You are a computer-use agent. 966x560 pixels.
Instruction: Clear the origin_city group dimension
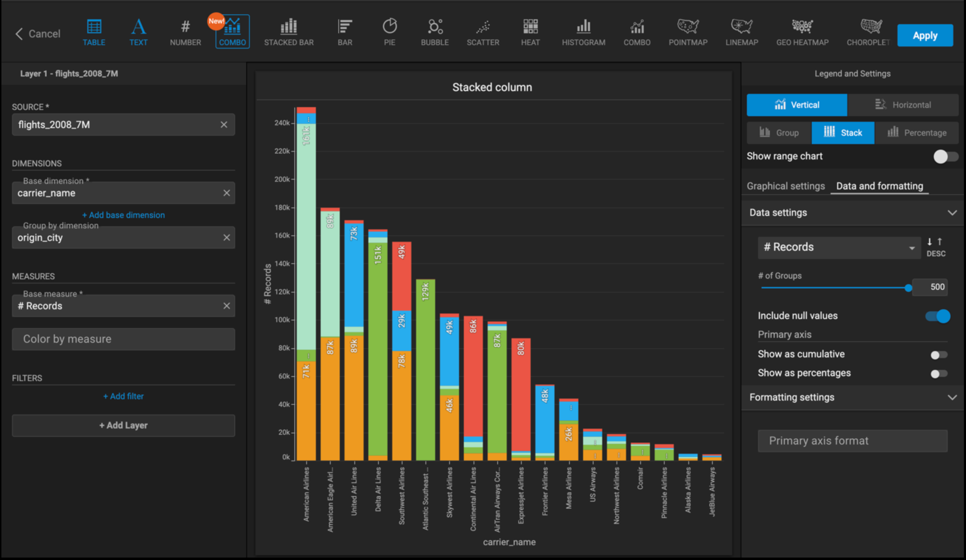227,238
